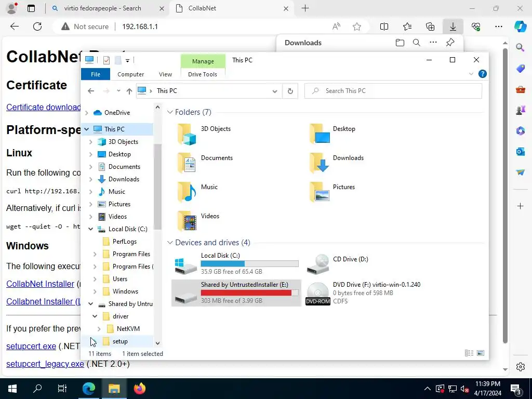This screenshot has height=399, width=532.
Task: Open a new browser tab
Action: 305,8
